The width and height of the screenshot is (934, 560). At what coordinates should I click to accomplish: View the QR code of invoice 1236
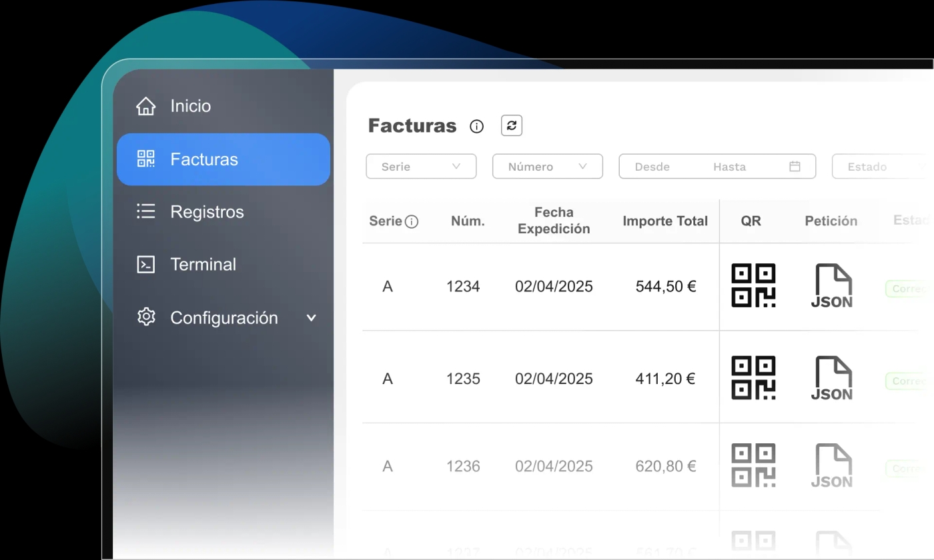pos(753,465)
